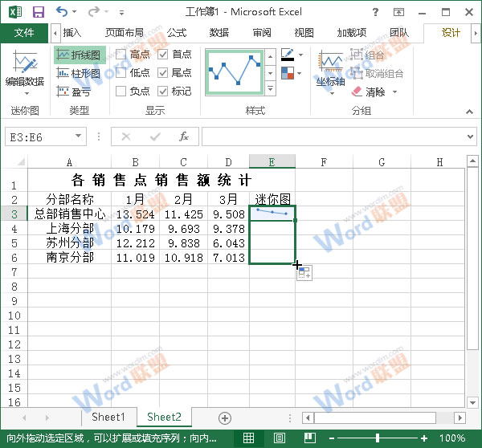Open the sparkline color pen icon
The image size is (482, 448).
coord(288,55)
